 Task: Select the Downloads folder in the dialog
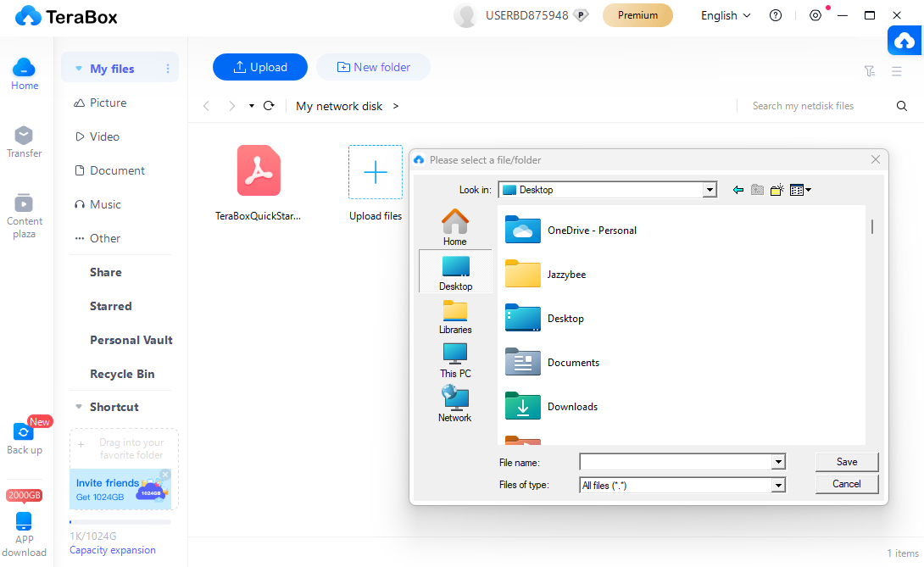pyautogui.click(x=552, y=407)
